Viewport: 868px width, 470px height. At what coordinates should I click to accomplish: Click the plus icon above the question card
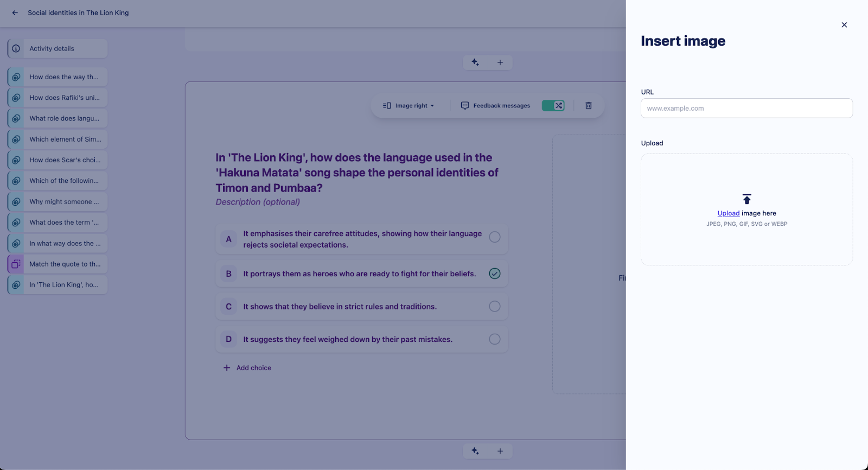point(500,62)
